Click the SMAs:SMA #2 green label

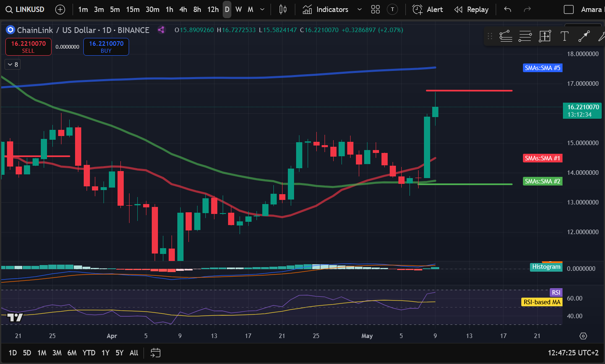pyautogui.click(x=542, y=181)
